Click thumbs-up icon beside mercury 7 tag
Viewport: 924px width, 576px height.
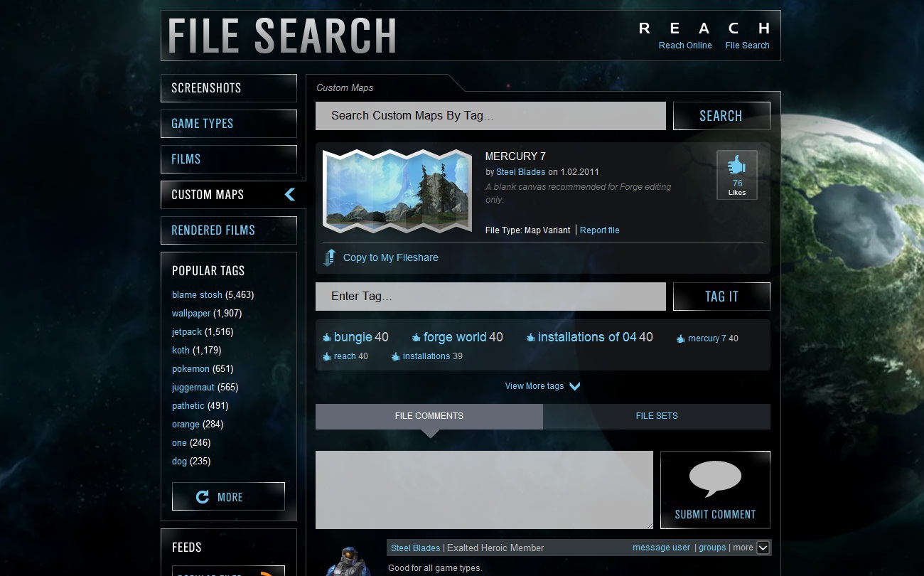click(681, 338)
